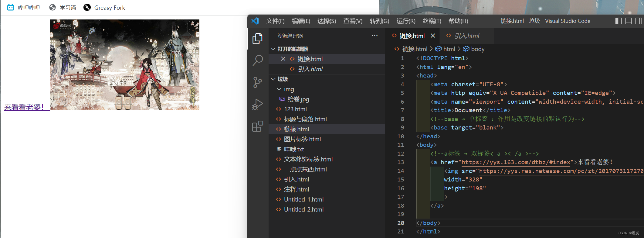This screenshot has width=644, height=238.
Task: Click the base target="blank" code line
Action: [467, 128]
